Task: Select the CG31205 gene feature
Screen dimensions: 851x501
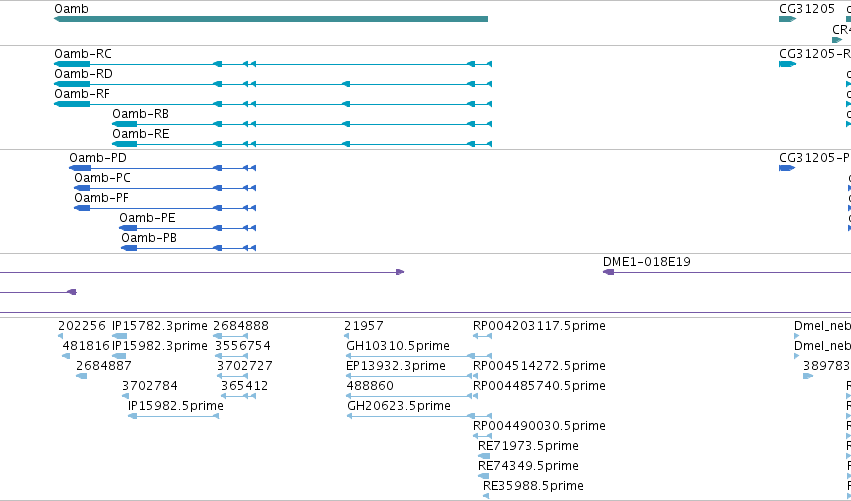Action: point(788,19)
